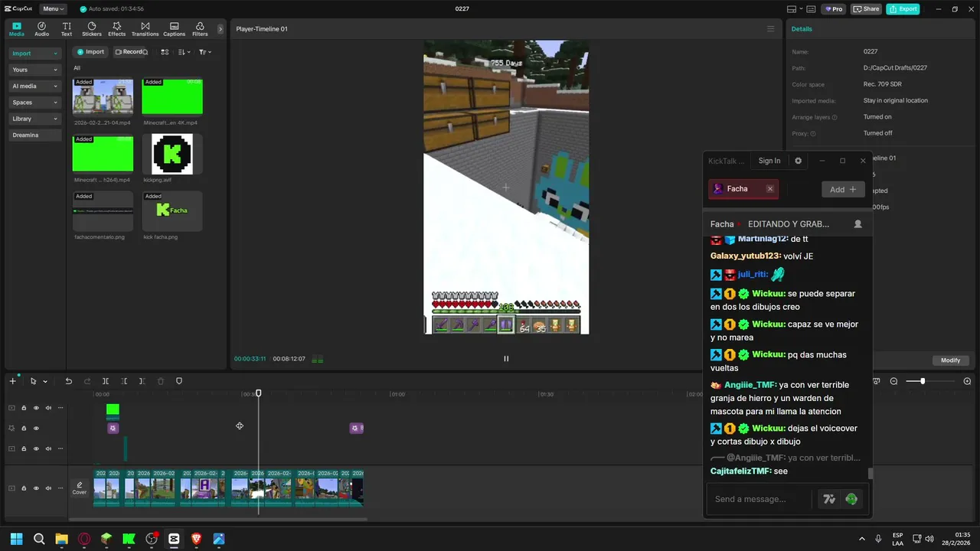Open the CapCut Menu dropdown
This screenshot has width=980, height=551.
53,9
